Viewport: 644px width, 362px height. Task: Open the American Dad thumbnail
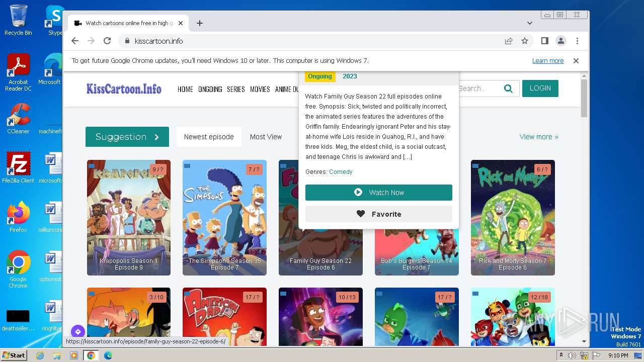click(225, 316)
